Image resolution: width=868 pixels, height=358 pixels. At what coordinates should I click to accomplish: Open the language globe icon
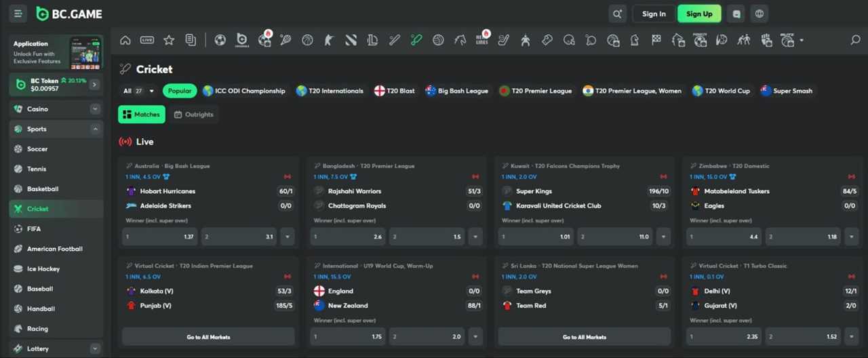click(759, 14)
